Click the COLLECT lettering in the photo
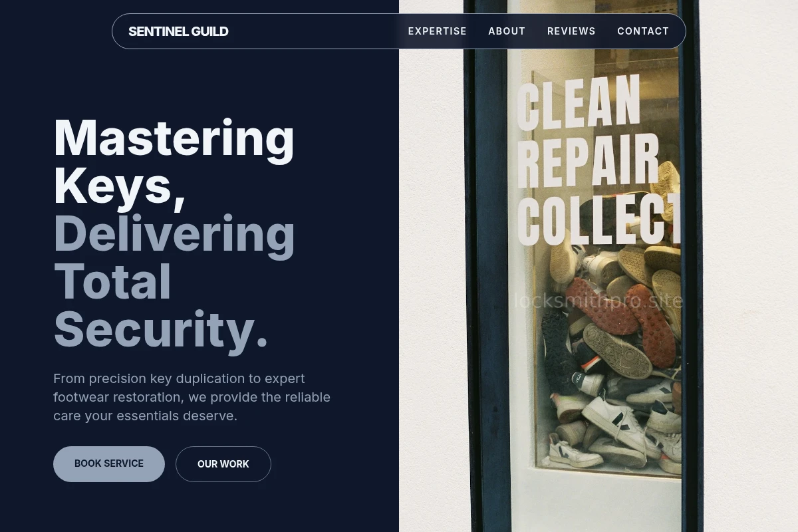798x532 pixels. click(x=598, y=221)
